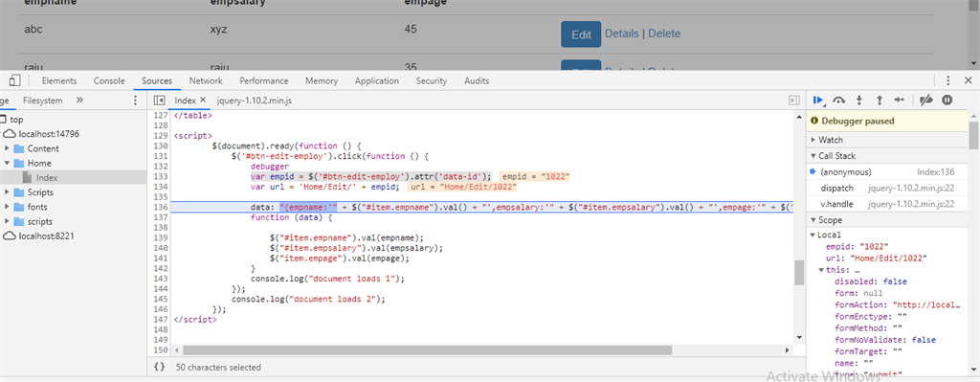Resume script execution in debugger
Viewport: 980px width, 382px height.
[818, 100]
